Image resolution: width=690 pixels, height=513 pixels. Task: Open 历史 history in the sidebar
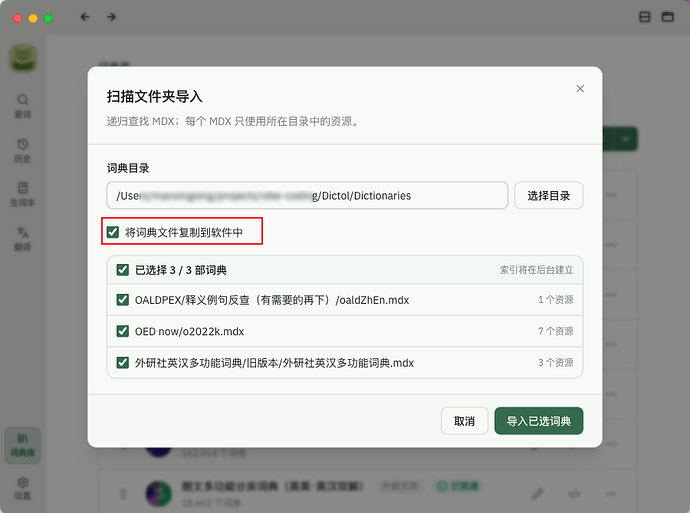pos(23,150)
